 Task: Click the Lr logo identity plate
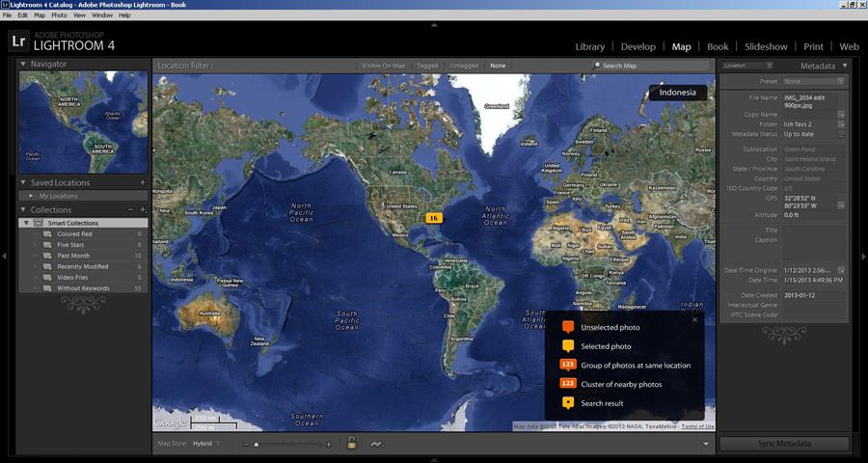(18, 41)
